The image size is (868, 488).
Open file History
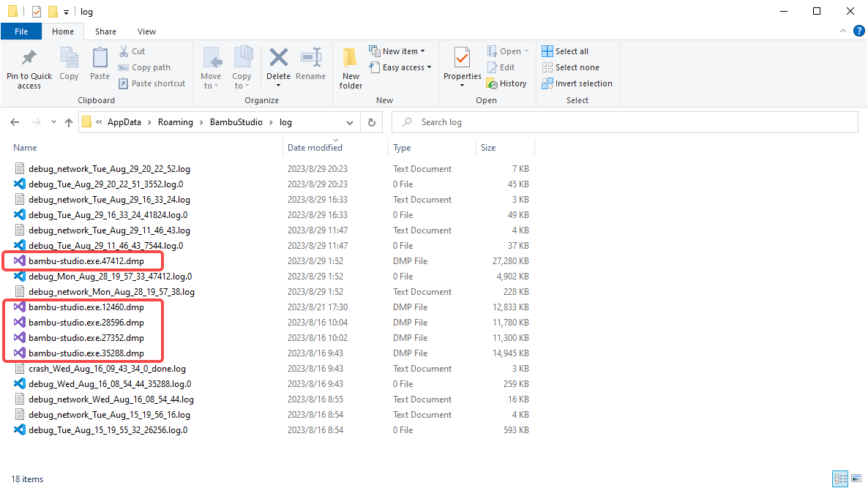(506, 83)
